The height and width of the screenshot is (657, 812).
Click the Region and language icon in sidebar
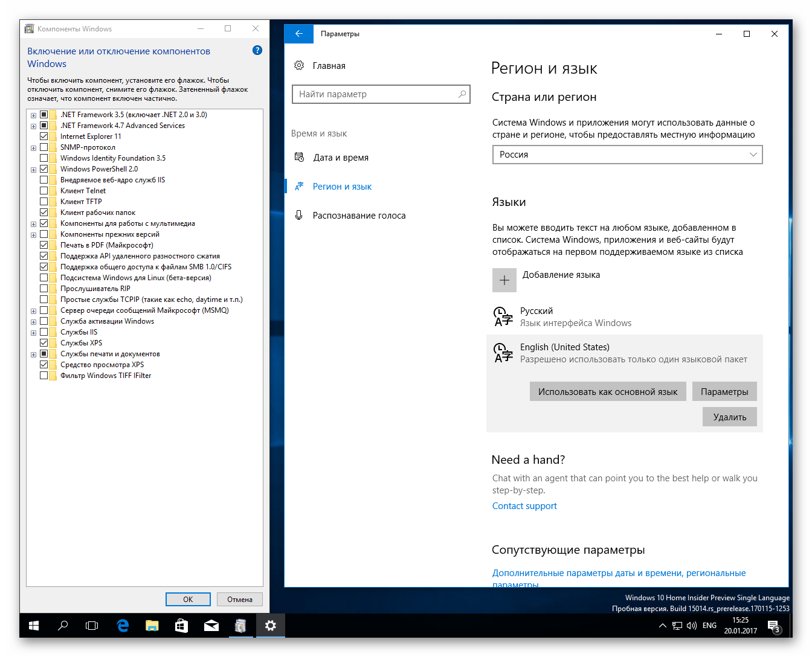click(299, 186)
